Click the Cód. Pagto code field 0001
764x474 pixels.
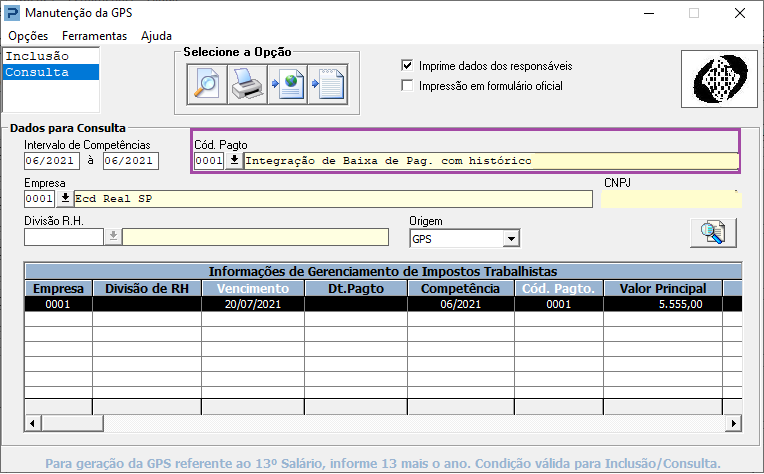209,161
